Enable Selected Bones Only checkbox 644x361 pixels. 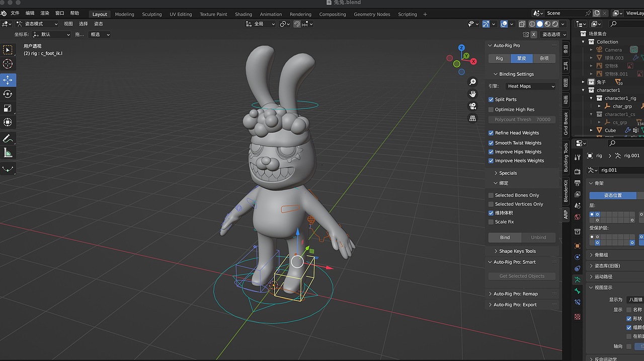(491, 195)
